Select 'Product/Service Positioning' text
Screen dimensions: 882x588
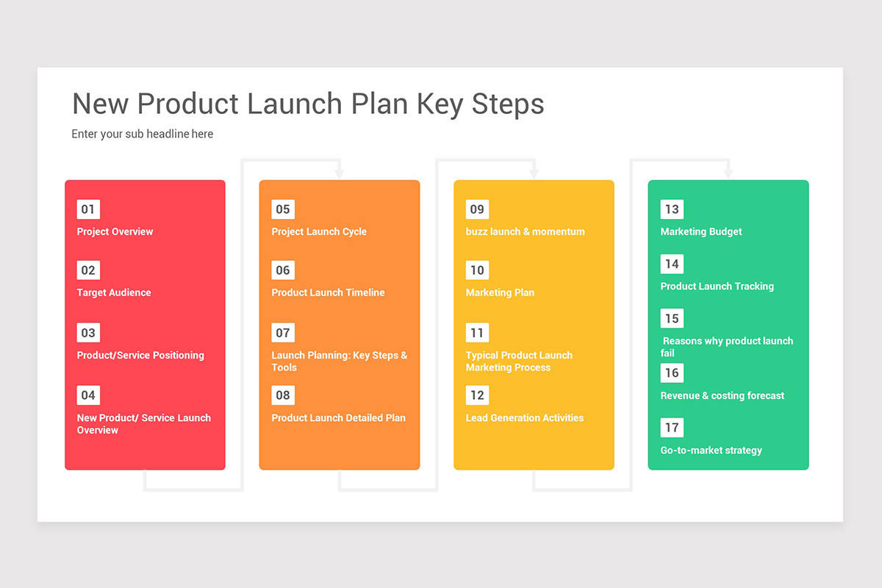(140, 356)
